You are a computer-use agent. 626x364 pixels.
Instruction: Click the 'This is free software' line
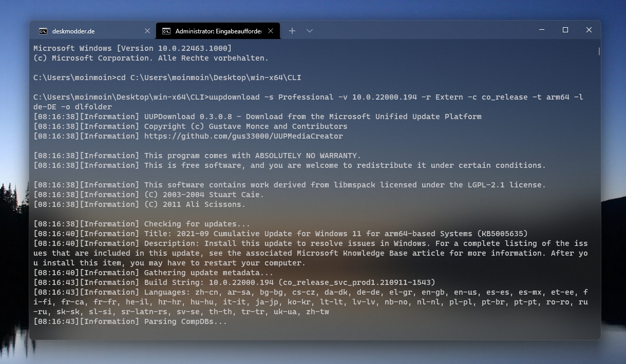290,165
